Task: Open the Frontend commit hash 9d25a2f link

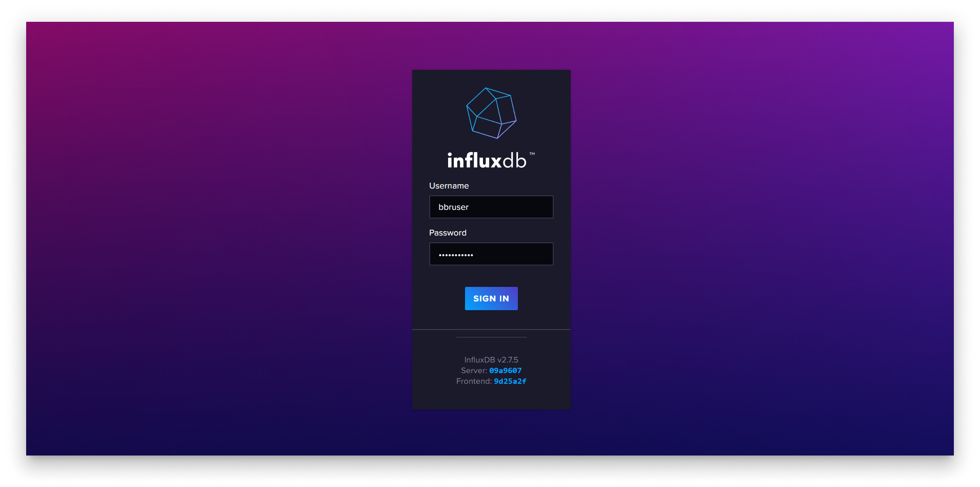Action: click(x=510, y=381)
